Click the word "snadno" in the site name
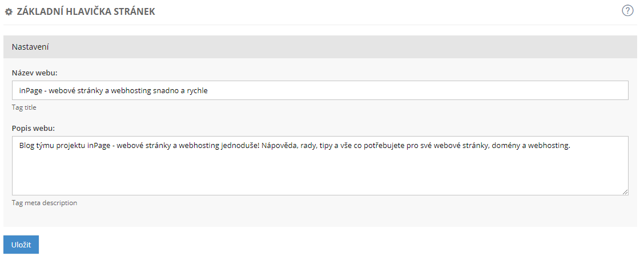Screen dimensions: 644x256 (166, 90)
